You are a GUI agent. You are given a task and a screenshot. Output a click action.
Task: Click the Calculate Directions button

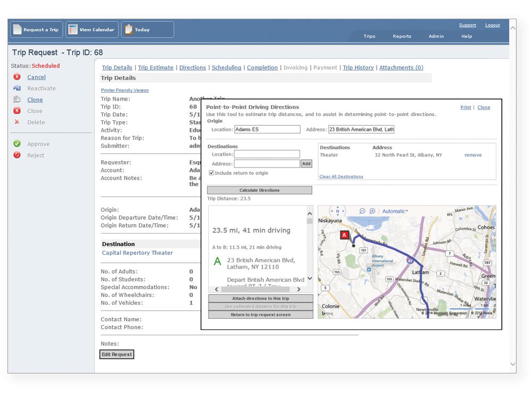click(260, 190)
